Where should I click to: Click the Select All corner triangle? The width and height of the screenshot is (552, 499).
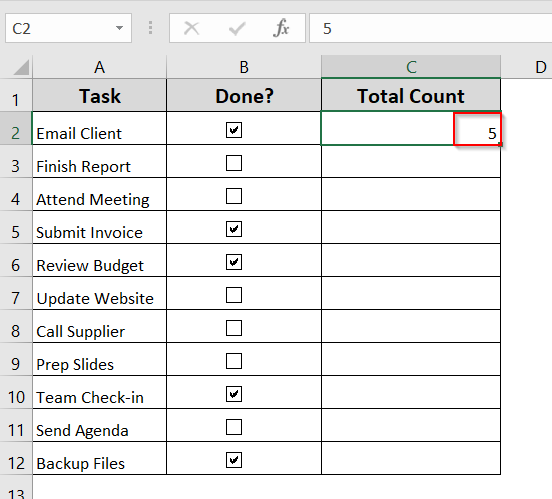point(21,67)
